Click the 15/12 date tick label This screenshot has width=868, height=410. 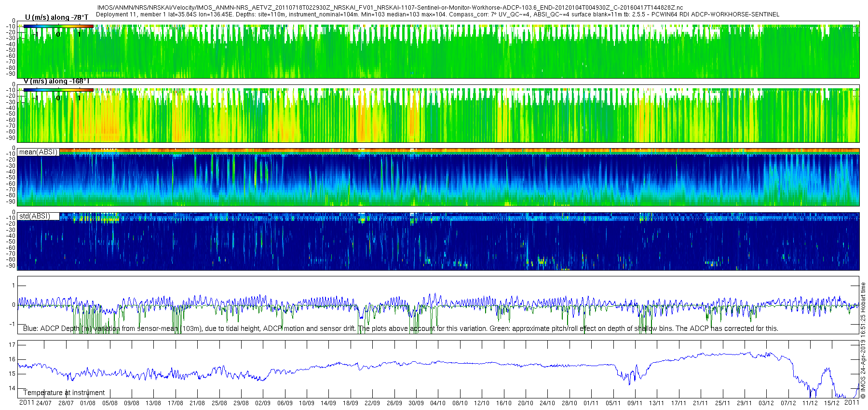[832, 403]
